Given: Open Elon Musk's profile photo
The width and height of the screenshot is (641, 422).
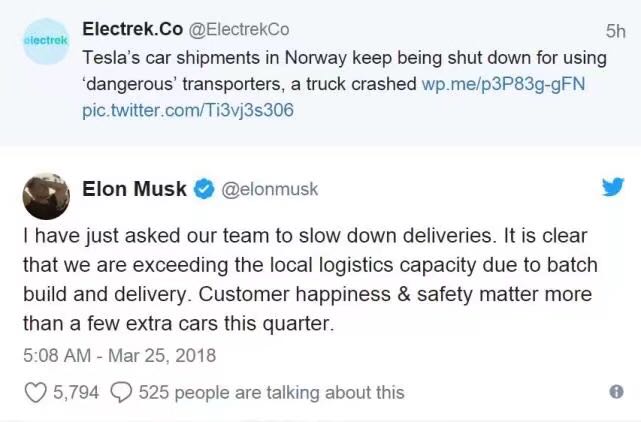Looking at the screenshot, I should 46,190.
